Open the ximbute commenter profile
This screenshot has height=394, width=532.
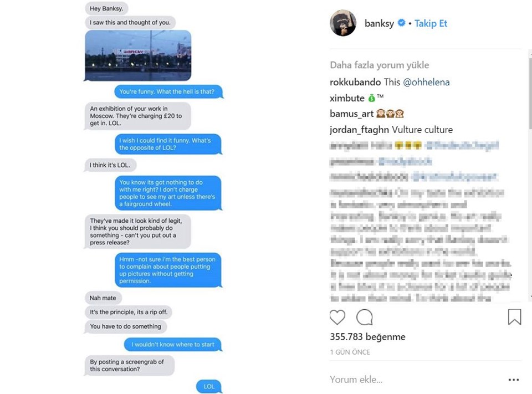(347, 98)
